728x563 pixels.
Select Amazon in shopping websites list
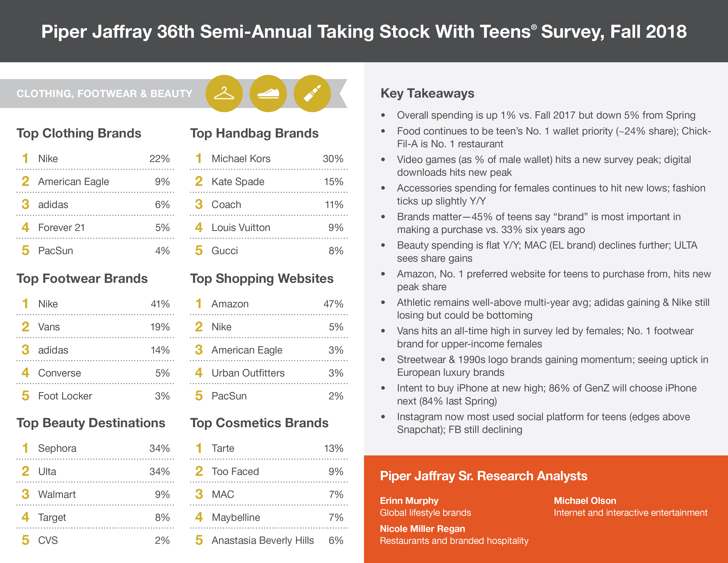[x=230, y=304]
